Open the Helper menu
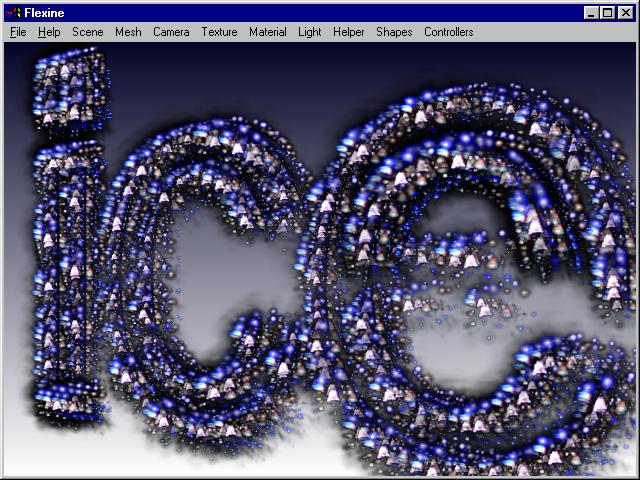Screen dimensions: 640x480 point(349,32)
